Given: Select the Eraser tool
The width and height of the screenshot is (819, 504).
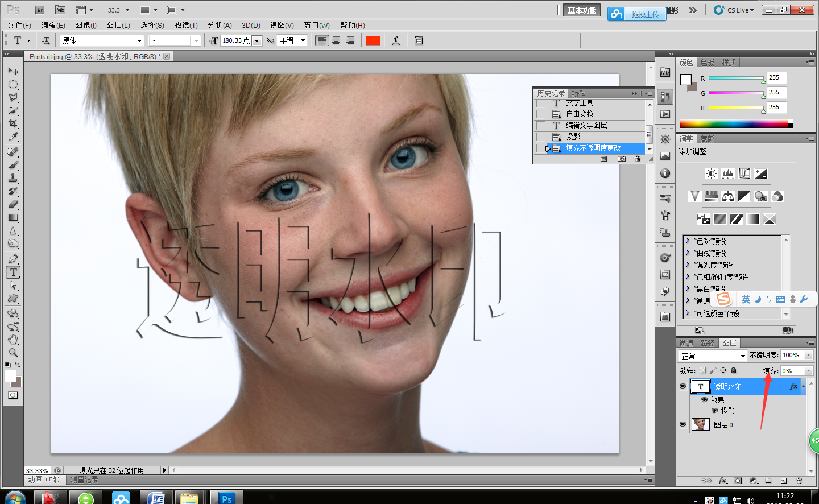Looking at the screenshot, I should pyautogui.click(x=13, y=204).
